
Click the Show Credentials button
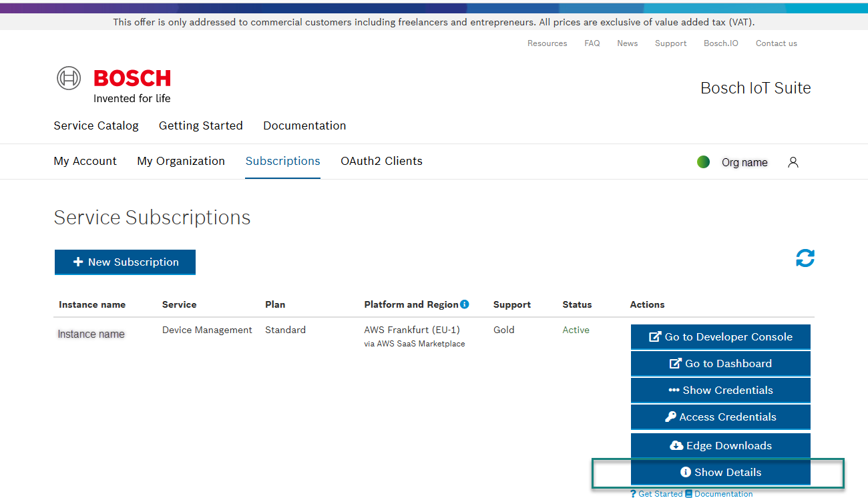click(x=720, y=391)
